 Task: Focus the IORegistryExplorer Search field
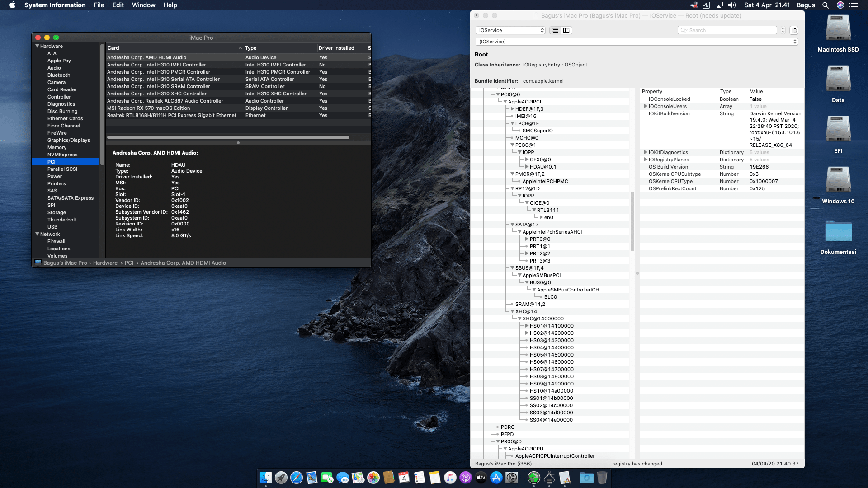pyautogui.click(x=727, y=30)
